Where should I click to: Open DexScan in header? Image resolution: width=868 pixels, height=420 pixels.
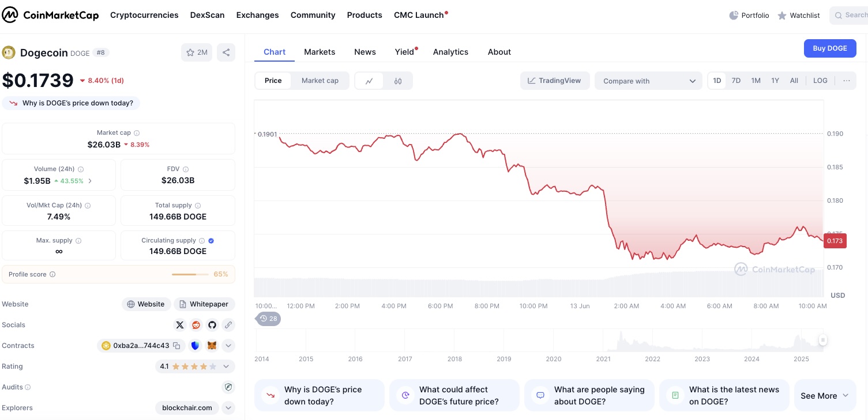coord(208,15)
